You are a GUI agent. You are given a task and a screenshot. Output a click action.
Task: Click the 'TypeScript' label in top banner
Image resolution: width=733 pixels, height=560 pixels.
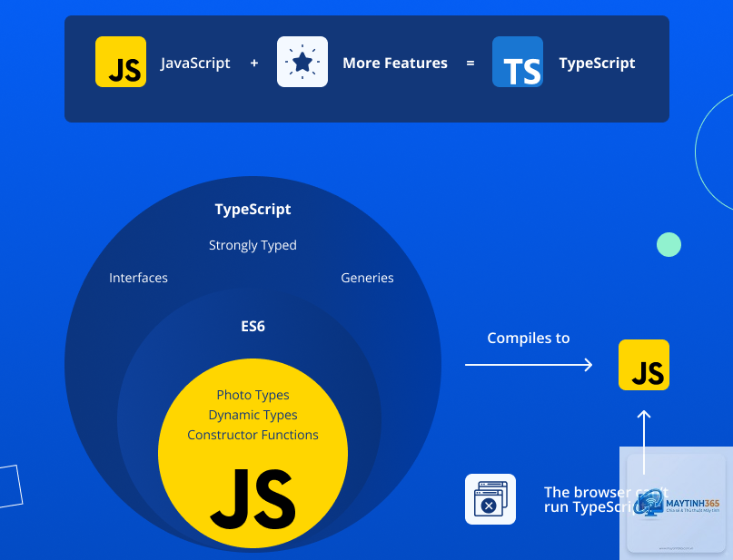pos(597,63)
